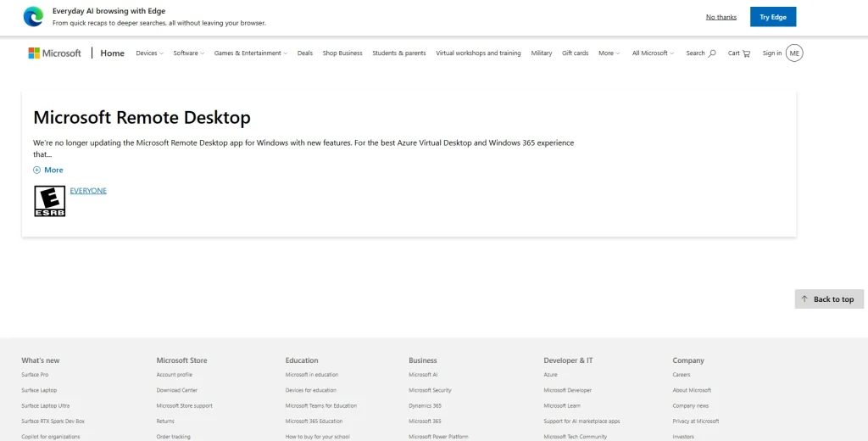This screenshot has height=441, width=868.
Task: Dismiss banner with No thanks
Action: tap(721, 17)
